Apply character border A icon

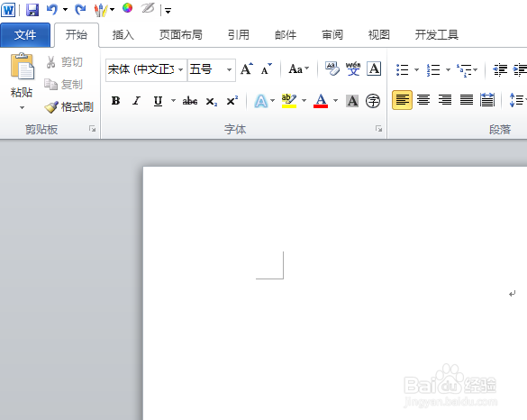click(374, 68)
